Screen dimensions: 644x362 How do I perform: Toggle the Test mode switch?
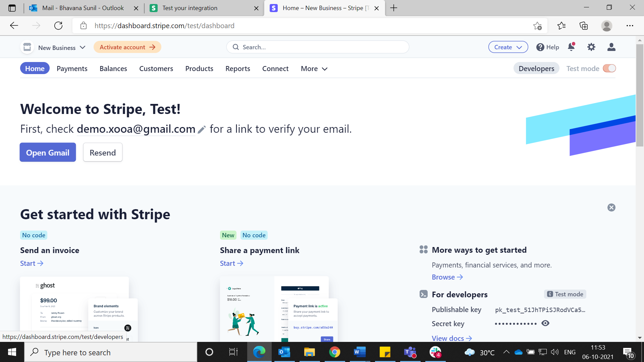click(x=609, y=68)
